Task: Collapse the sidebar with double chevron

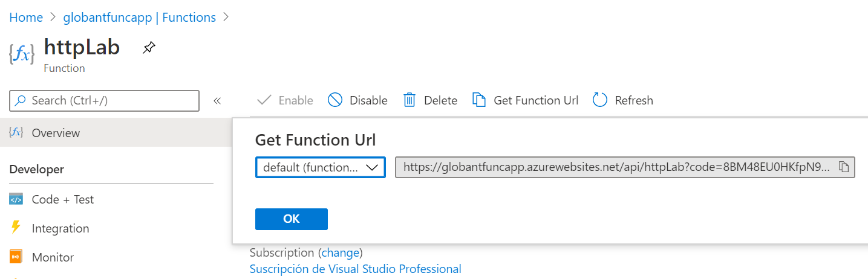Action: point(217,101)
